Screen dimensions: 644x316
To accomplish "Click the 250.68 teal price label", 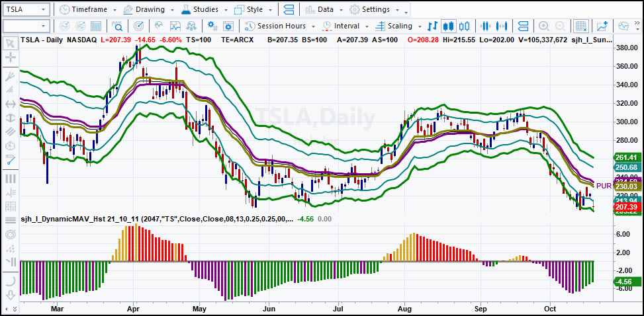I will click(x=627, y=167).
